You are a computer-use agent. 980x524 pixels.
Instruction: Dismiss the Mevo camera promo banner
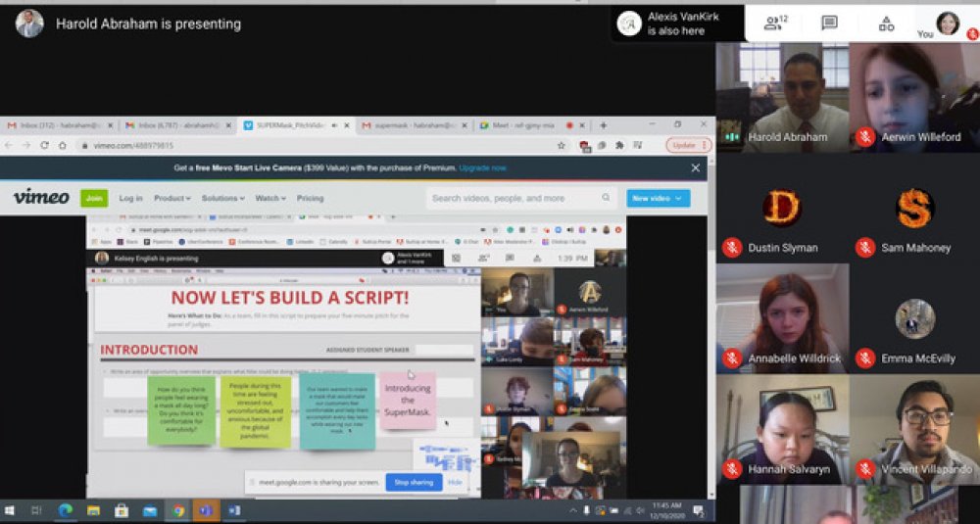(x=695, y=167)
